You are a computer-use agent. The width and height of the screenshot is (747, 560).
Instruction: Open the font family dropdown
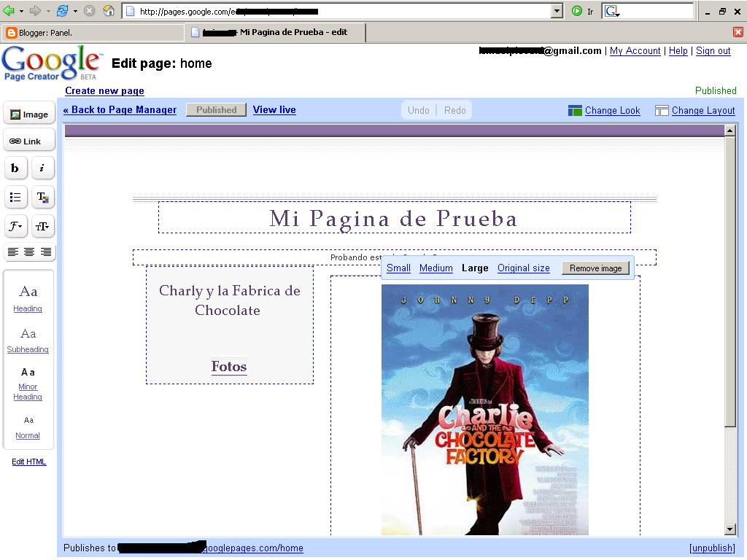(x=15, y=226)
